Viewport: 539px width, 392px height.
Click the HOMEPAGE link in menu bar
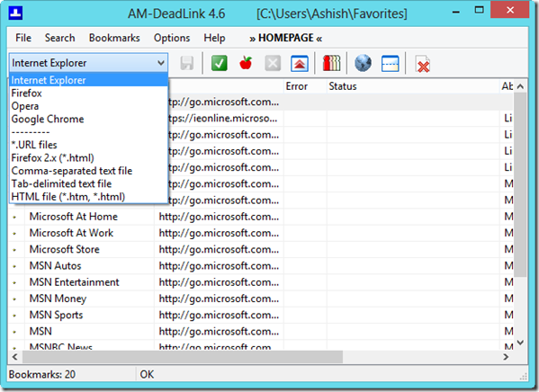[286, 38]
